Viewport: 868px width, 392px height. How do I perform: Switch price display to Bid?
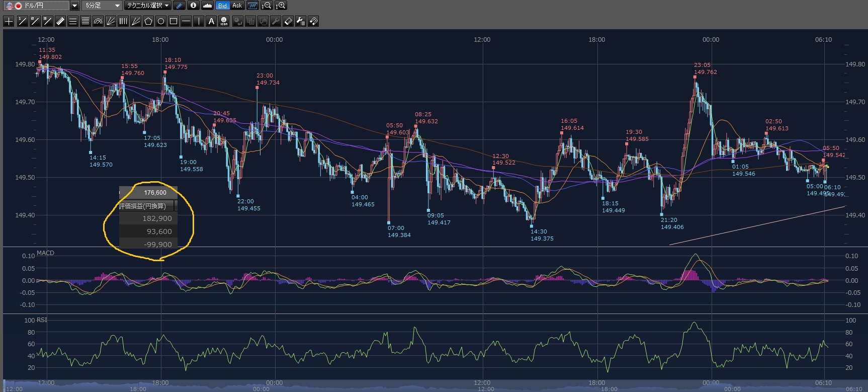click(x=222, y=6)
